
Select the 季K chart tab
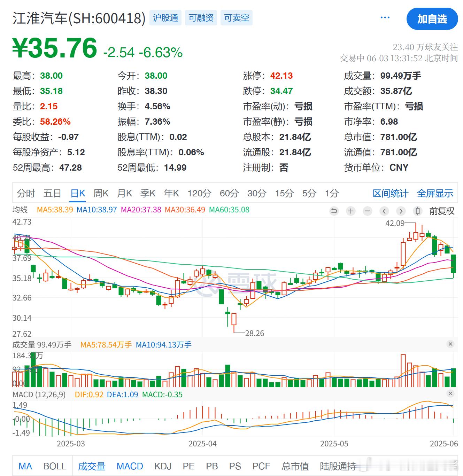[x=148, y=193]
